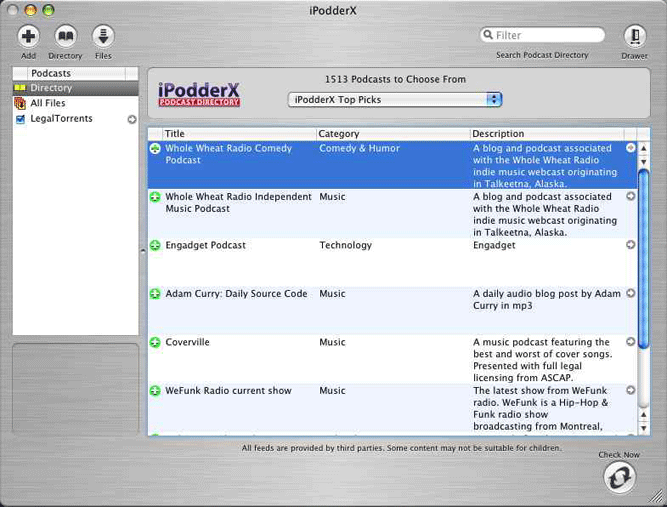Image resolution: width=667 pixels, height=507 pixels.
Task: Click info arrow for Engadget Podcast row
Action: [x=631, y=245]
